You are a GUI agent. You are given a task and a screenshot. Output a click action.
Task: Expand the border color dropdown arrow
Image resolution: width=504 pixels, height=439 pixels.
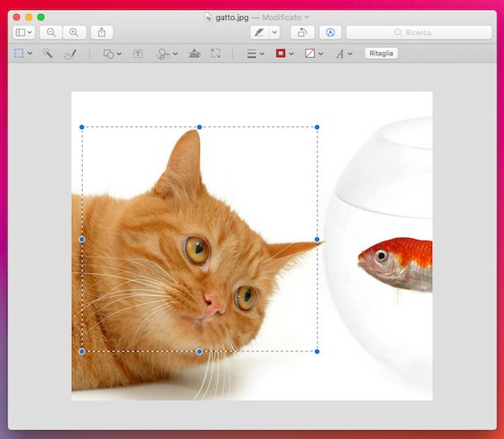(291, 54)
